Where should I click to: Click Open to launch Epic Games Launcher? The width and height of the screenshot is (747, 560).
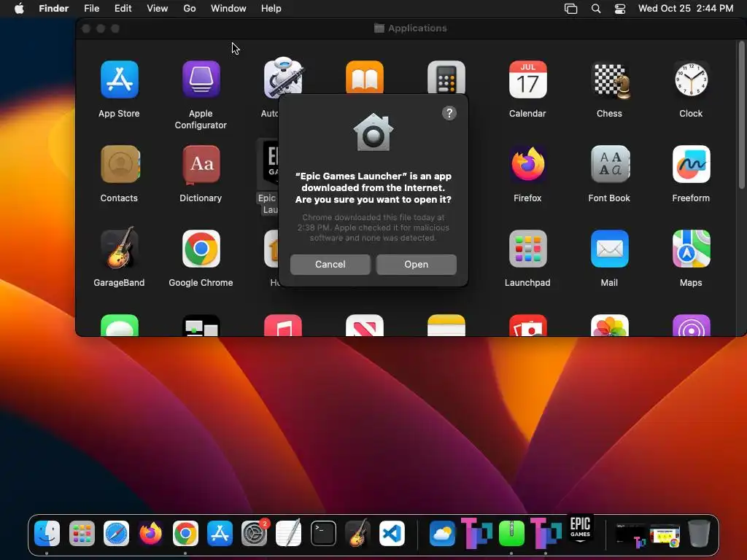417,264
